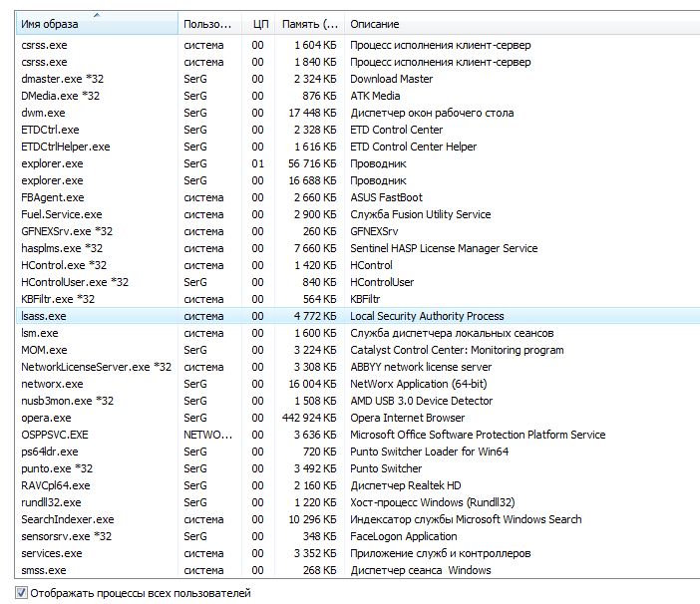
Task: Select the OSPPSVC.EXE process
Action: pyautogui.click(x=358, y=435)
